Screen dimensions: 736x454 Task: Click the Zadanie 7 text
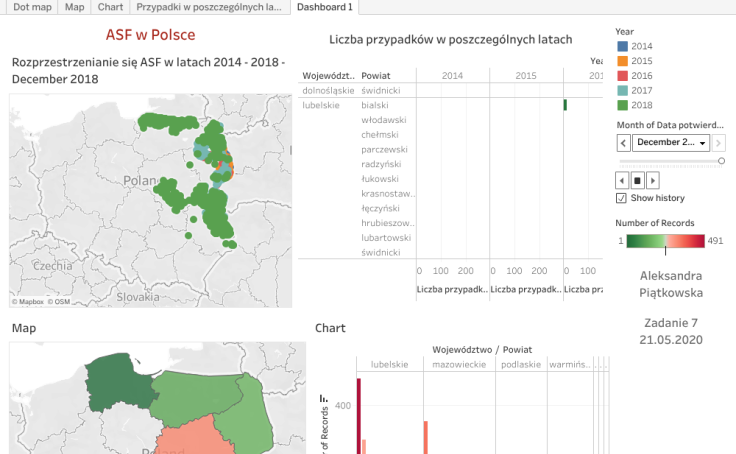pyautogui.click(x=671, y=323)
